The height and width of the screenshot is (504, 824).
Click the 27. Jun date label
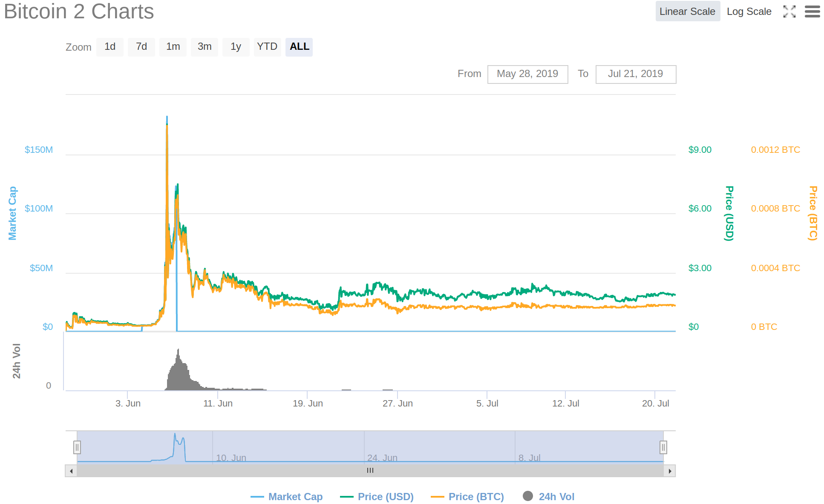(398, 404)
